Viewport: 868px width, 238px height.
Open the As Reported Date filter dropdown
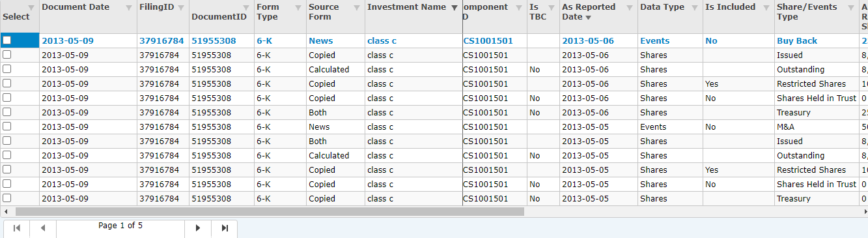[629, 7]
